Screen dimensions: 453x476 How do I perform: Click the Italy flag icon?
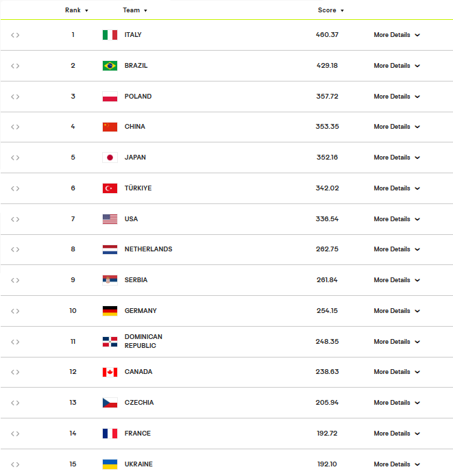(x=110, y=35)
